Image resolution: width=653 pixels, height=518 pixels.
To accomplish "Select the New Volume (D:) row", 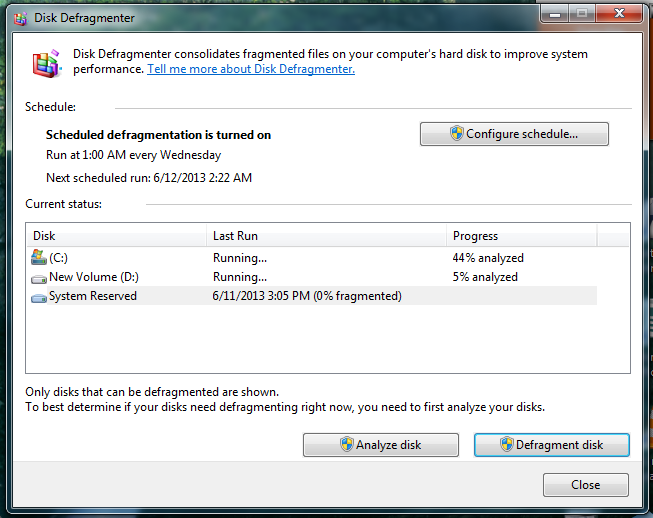I will (313, 277).
